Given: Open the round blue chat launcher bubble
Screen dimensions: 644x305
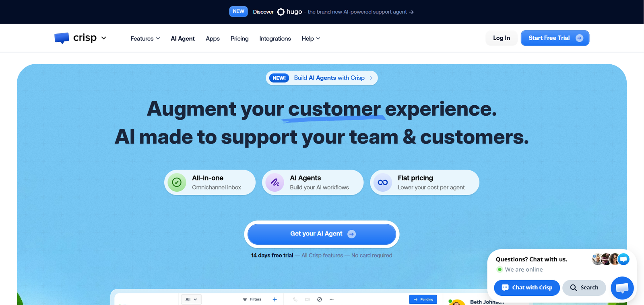Looking at the screenshot, I should coord(622,288).
